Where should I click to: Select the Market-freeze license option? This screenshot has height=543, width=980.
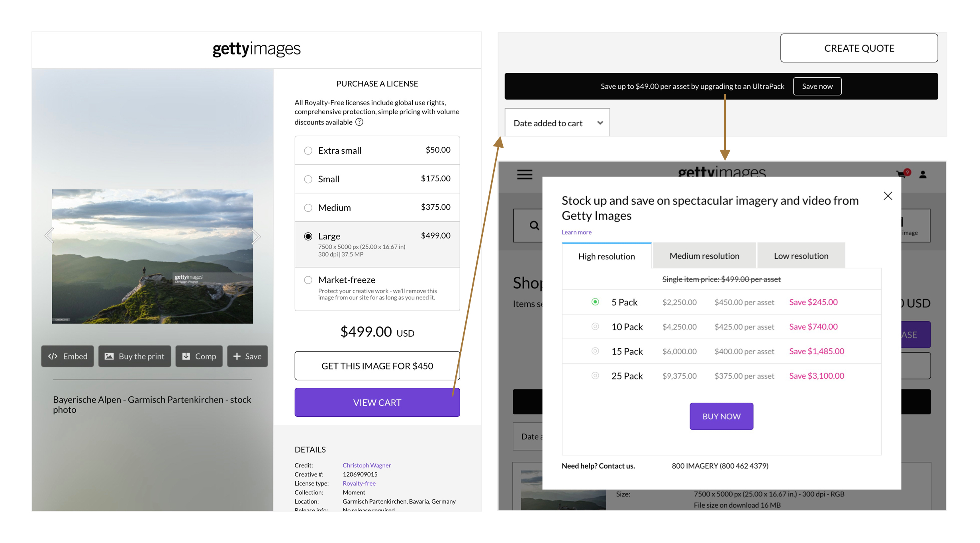tap(308, 280)
